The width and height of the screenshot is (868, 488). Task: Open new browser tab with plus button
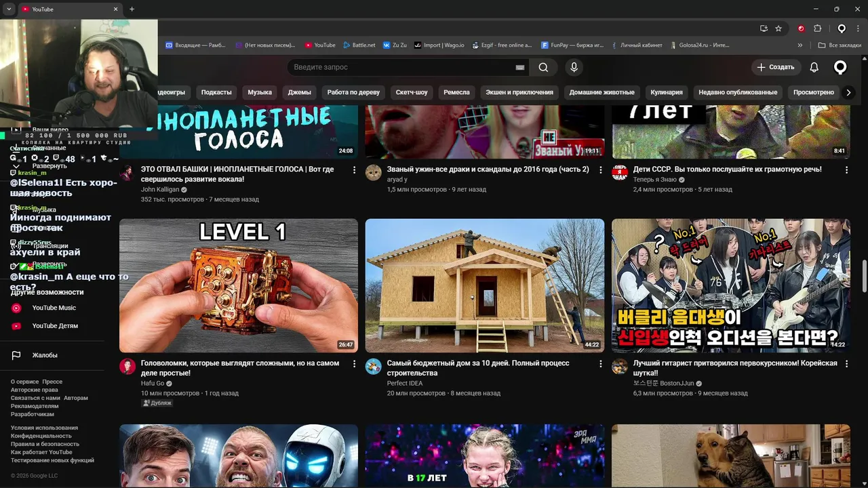[x=132, y=9]
